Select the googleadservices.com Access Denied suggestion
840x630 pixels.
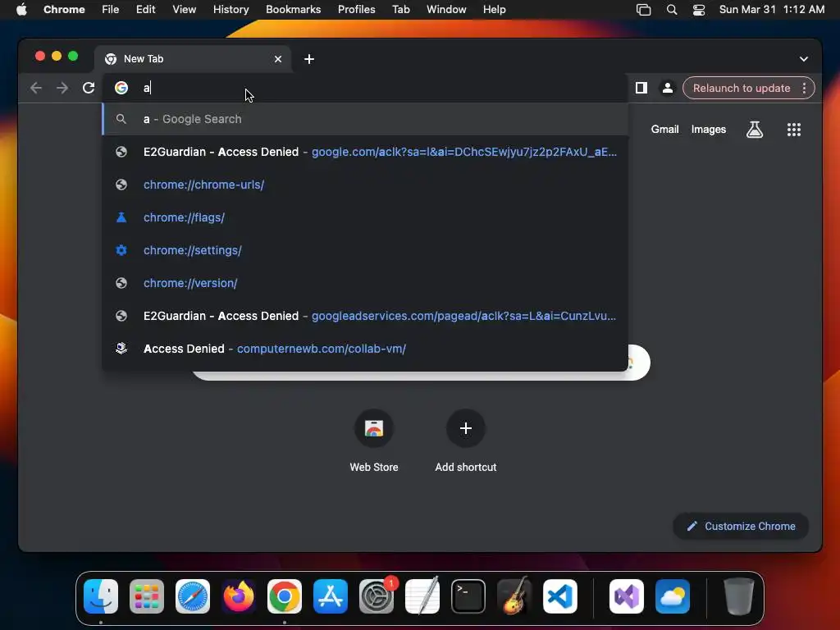click(365, 316)
